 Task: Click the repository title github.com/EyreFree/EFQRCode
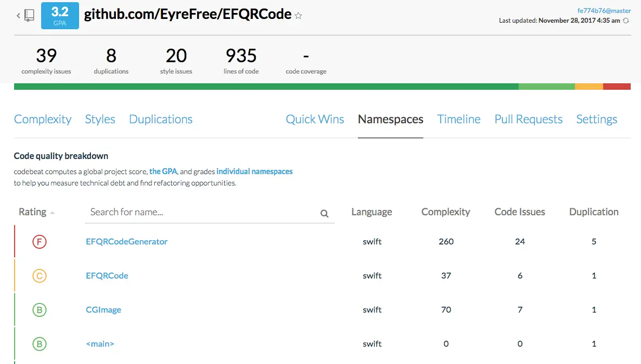pos(188,14)
